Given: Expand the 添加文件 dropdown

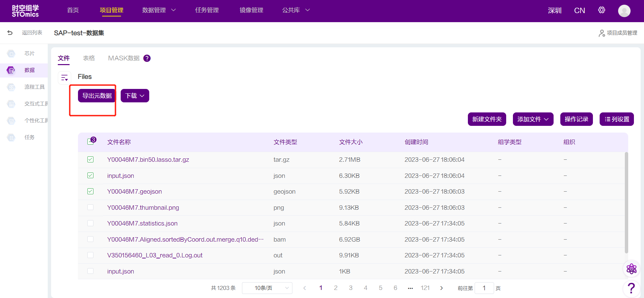Looking at the screenshot, I should click(x=533, y=119).
